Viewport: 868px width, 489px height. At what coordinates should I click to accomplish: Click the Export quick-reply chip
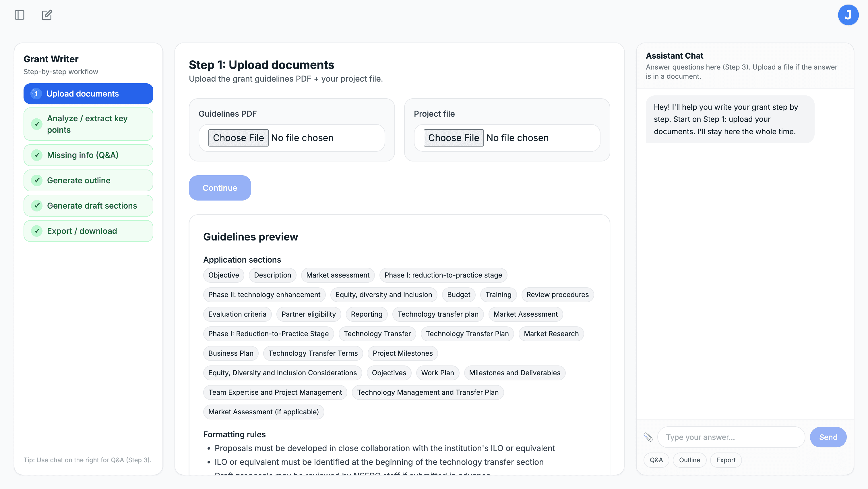(x=725, y=460)
